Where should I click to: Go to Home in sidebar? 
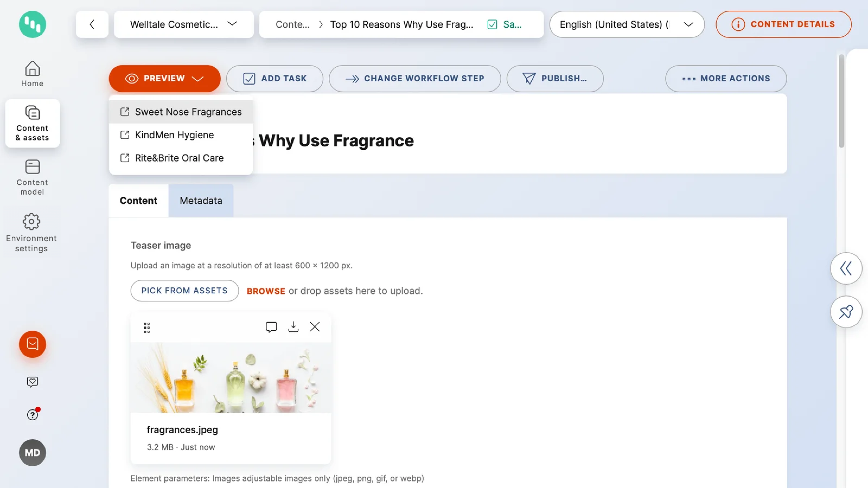pyautogui.click(x=32, y=74)
